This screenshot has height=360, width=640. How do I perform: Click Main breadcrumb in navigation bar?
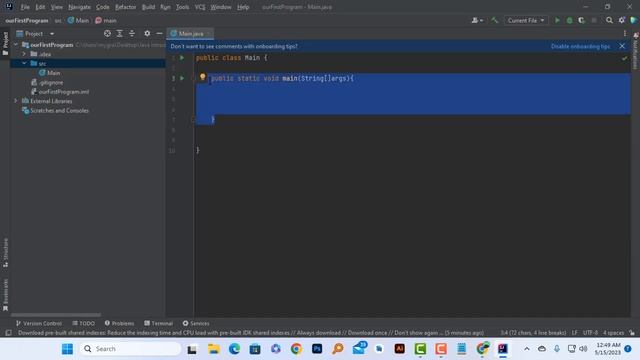click(78, 20)
